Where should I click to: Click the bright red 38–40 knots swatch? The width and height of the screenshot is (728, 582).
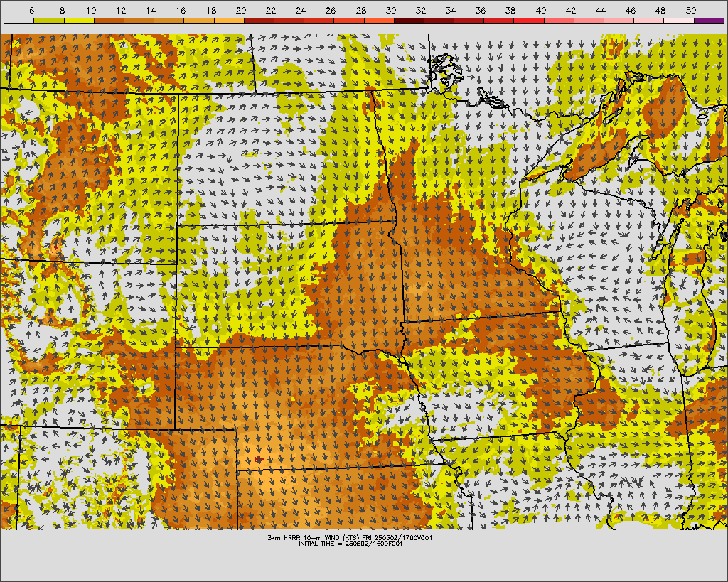529,21
